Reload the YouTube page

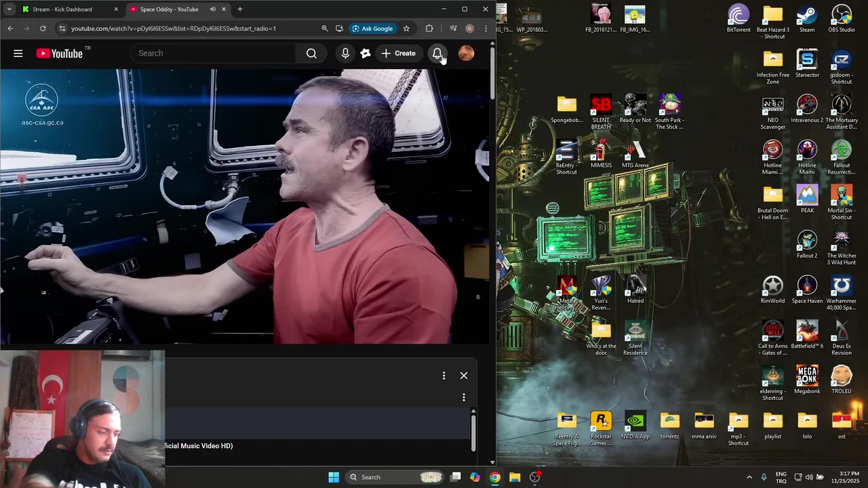43,28
